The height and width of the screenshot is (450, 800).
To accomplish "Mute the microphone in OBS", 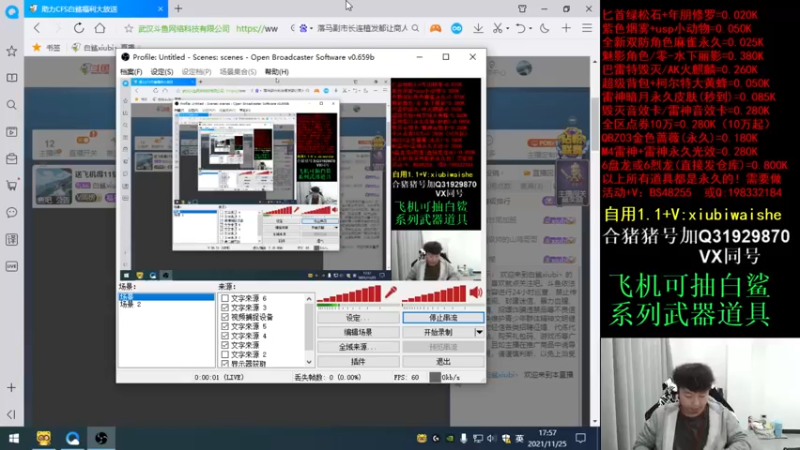I will point(391,292).
